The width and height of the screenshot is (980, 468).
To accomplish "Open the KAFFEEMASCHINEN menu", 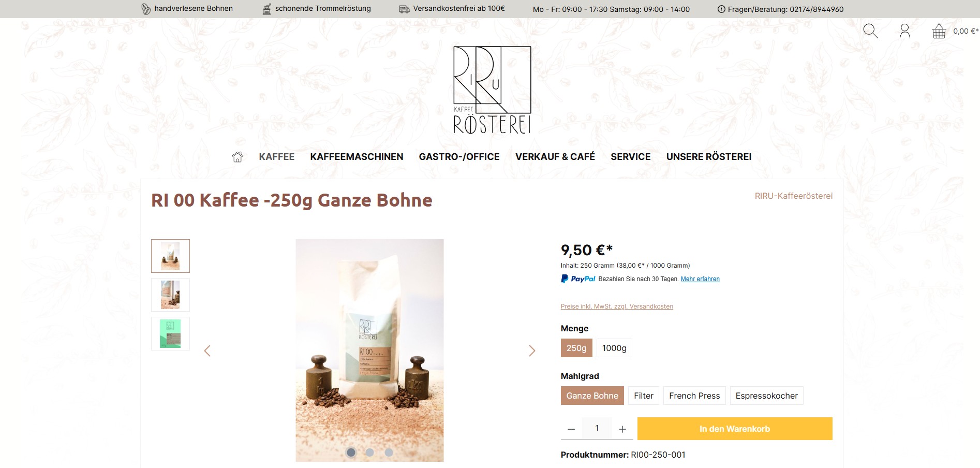I will pos(357,157).
